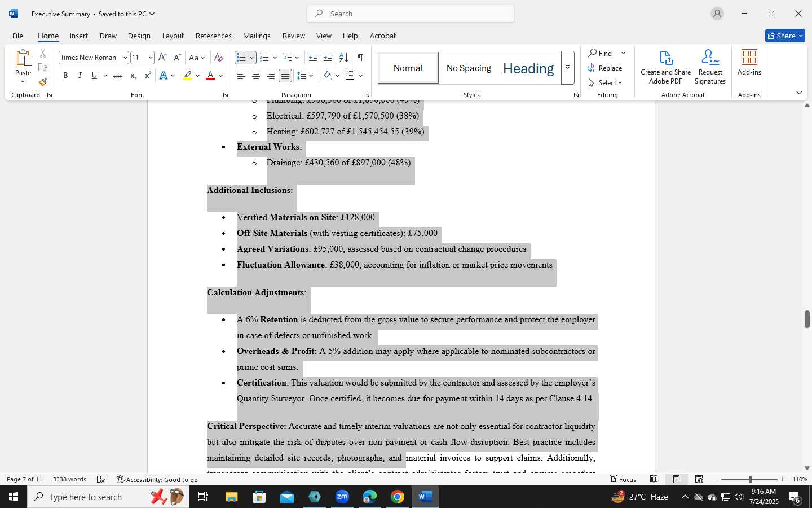This screenshot has width=812, height=508.
Task: Toggle Underline formatting
Action: tap(94, 76)
